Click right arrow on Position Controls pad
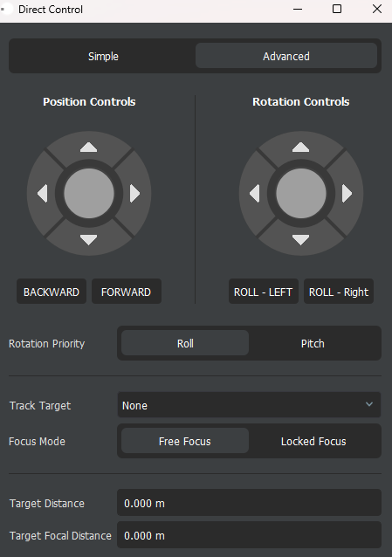 point(134,194)
